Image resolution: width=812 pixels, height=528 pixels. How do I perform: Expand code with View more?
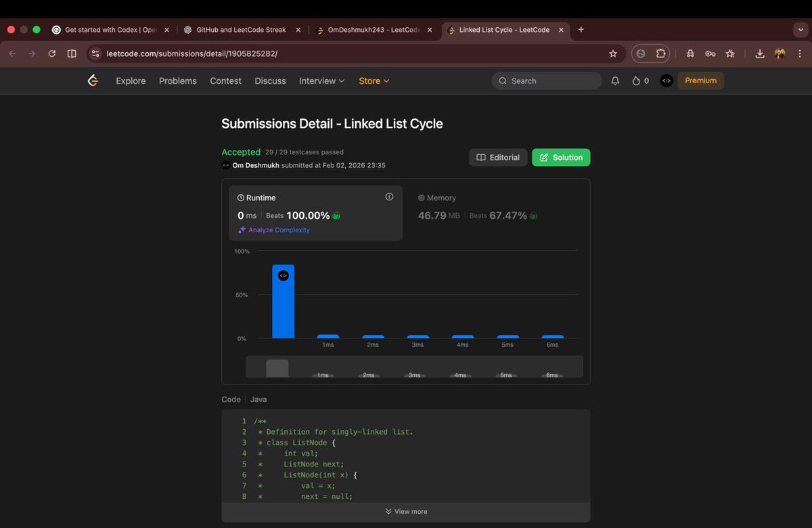click(x=406, y=512)
